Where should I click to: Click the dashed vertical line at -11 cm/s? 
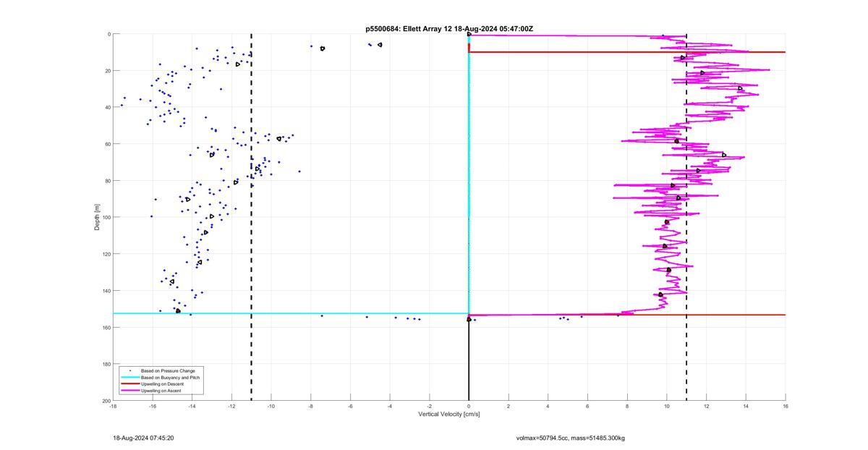coord(252,217)
